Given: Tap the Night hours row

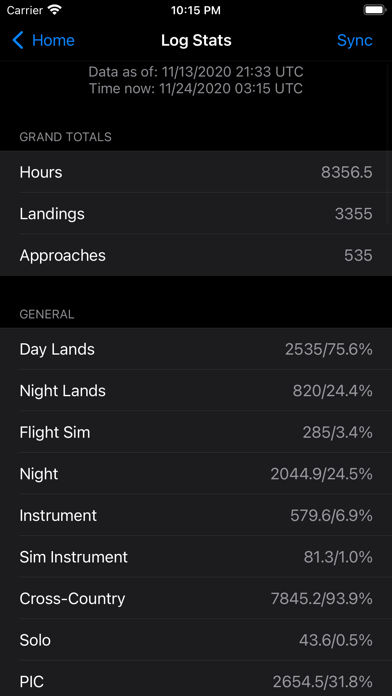Looking at the screenshot, I should point(196,474).
